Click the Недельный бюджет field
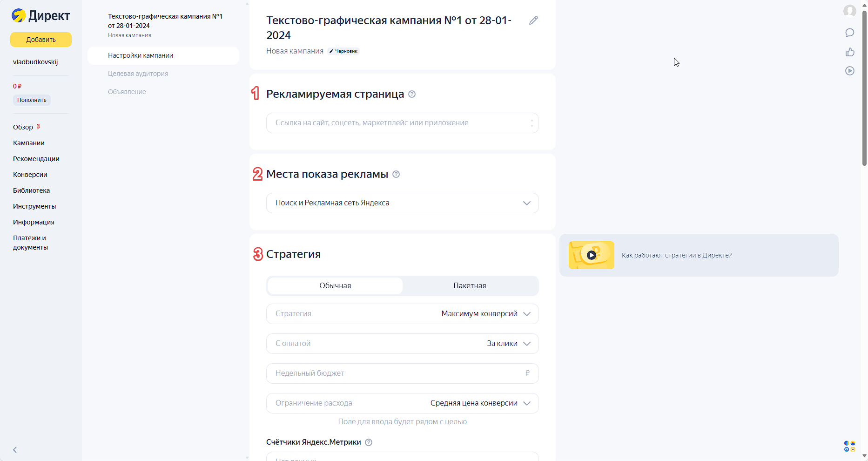Image resolution: width=868 pixels, height=461 pixels. click(x=403, y=373)
